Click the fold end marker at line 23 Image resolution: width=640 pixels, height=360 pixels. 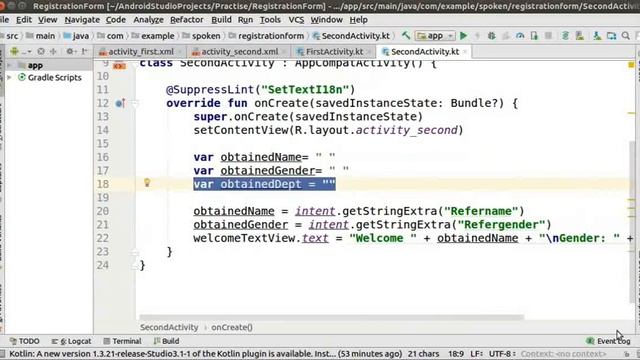(135, 252)
